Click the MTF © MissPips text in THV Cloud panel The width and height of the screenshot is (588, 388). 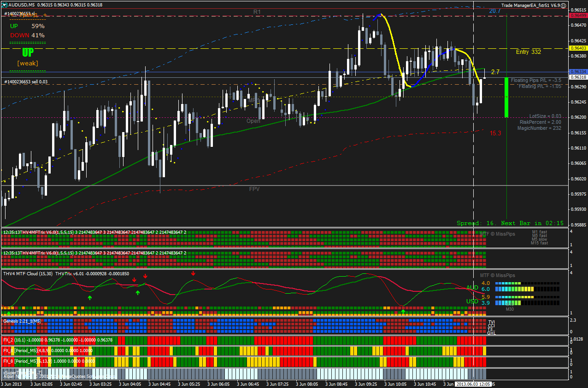point(498,275)
